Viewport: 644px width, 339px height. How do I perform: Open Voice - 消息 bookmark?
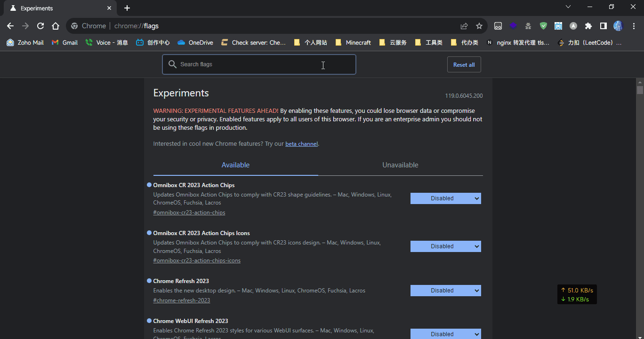[x=106, y=42]
